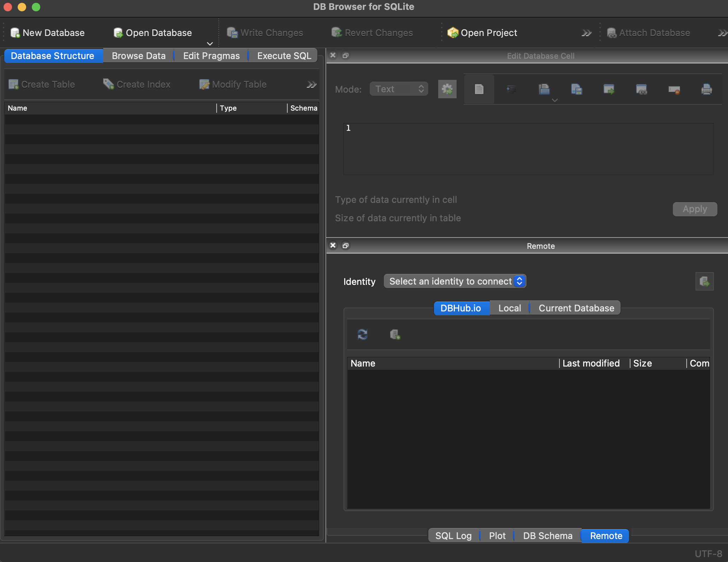The height and width of the screenshot is (562, 728).
Task: Click the New Database toolbar icon
Action: pos(15,33)
